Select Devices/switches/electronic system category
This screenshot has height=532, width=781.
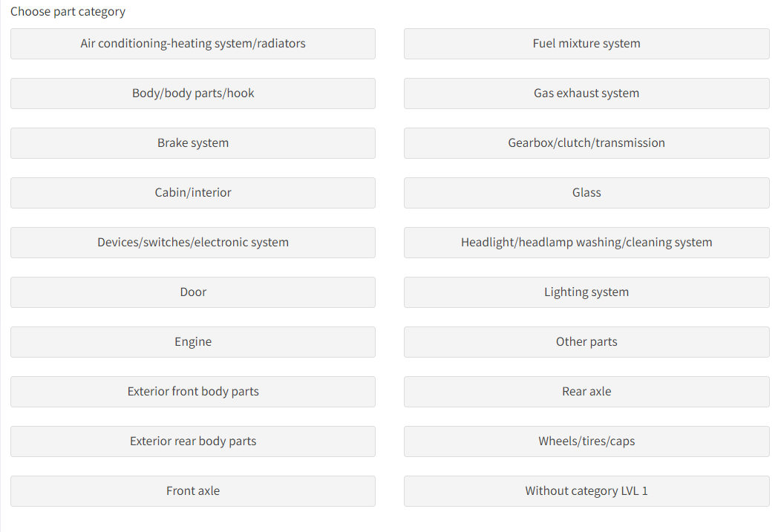pos(193,243)
